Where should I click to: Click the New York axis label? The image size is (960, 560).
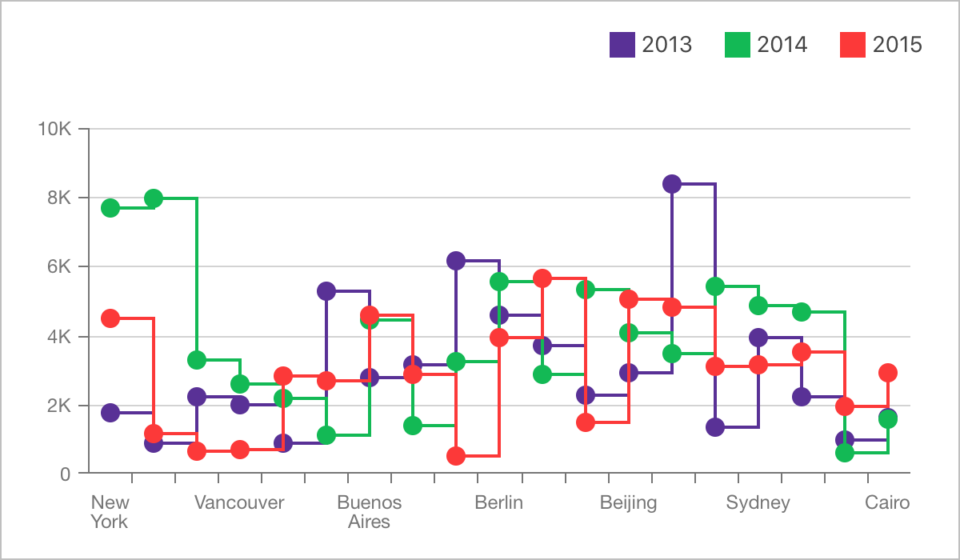tap(110, 512)
